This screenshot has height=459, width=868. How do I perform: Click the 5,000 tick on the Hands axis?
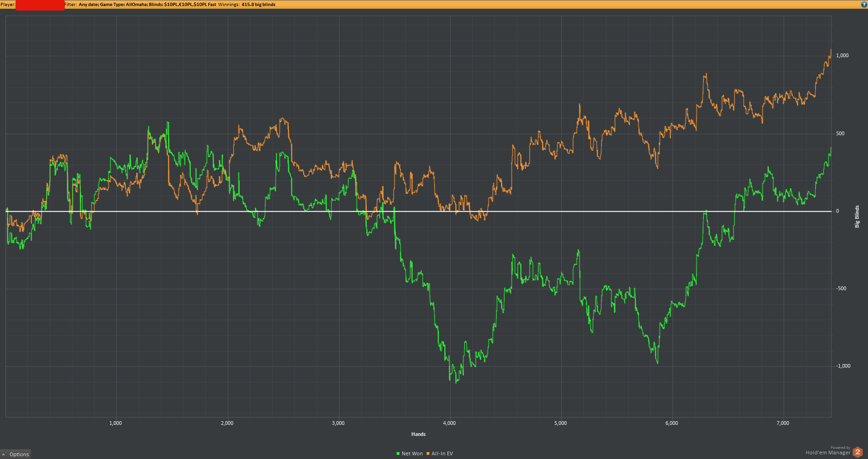(561, 423)
